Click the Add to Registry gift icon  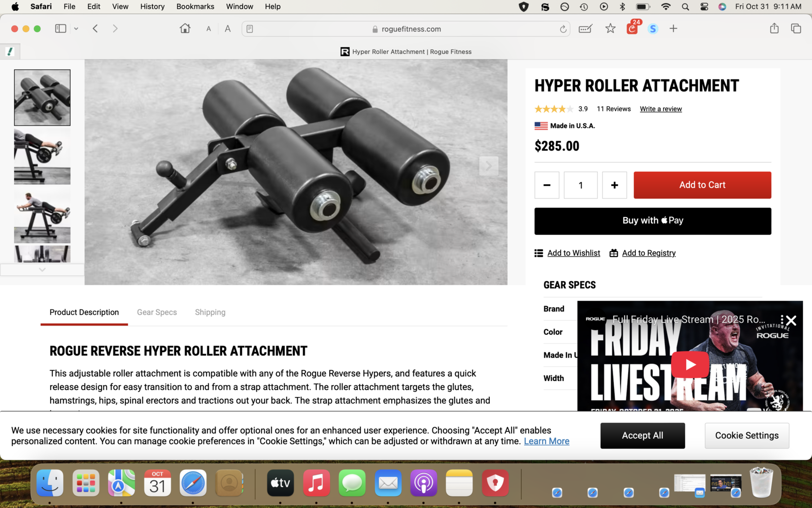tap(613, 252)
